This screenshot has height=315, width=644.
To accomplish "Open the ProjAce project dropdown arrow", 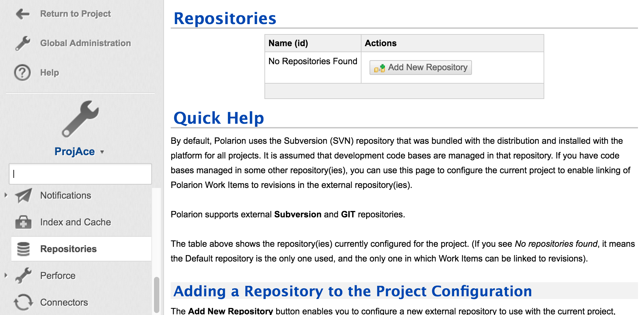I will coord(102,152).
